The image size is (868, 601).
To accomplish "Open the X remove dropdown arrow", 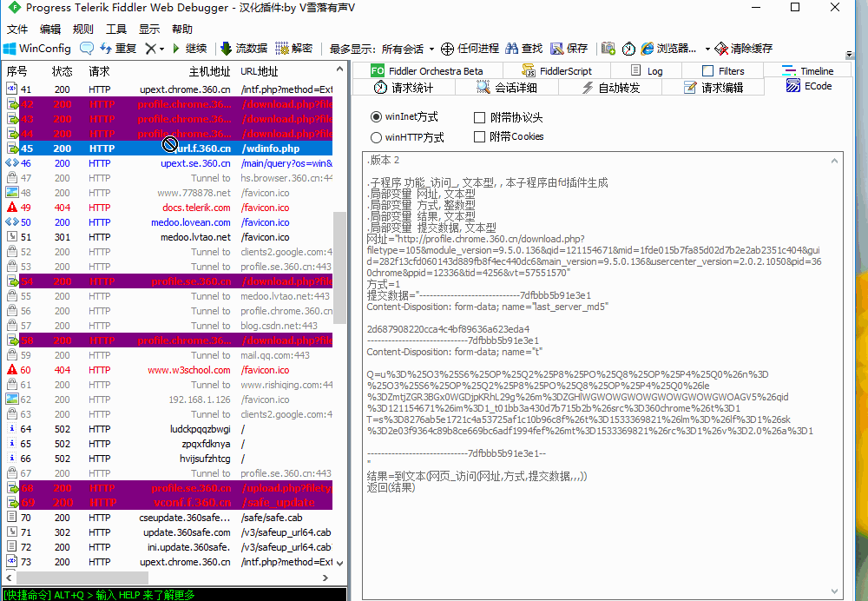I will click(x=161, y=50).
